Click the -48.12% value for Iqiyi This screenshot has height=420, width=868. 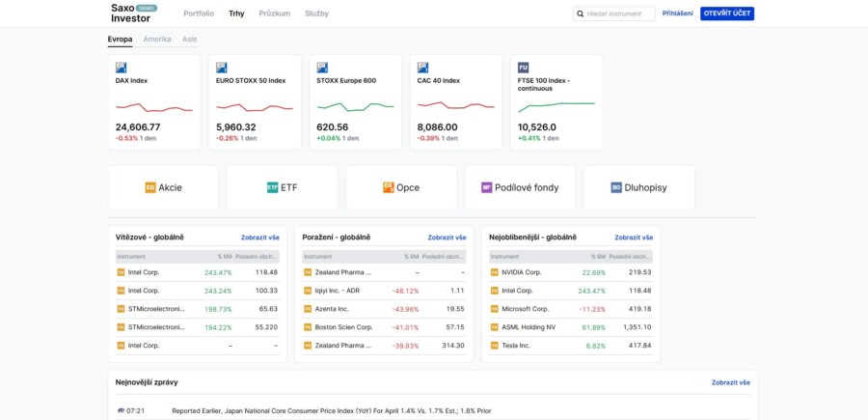(406, 291)
